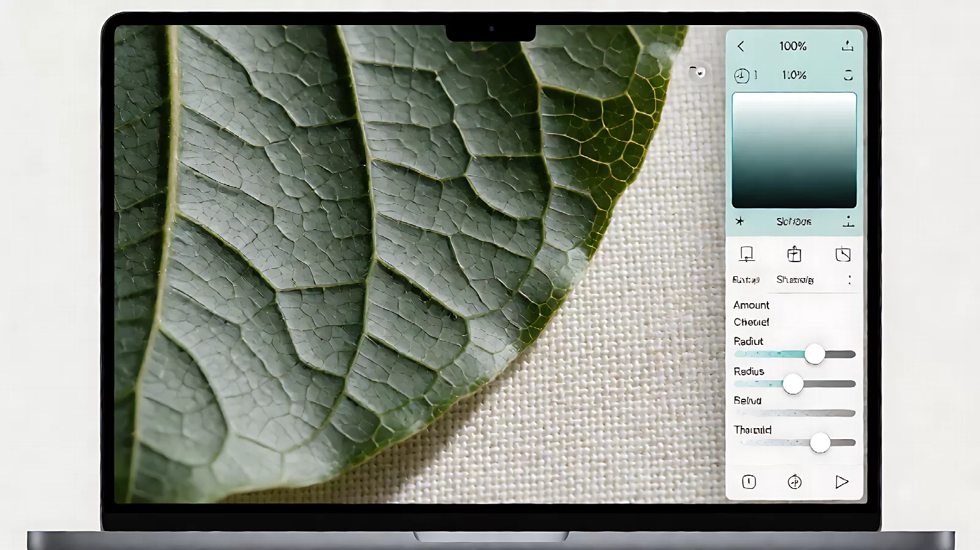The image size is (980, 550).
Task: Click the icon at the right end of the star row
Action: 848,221
